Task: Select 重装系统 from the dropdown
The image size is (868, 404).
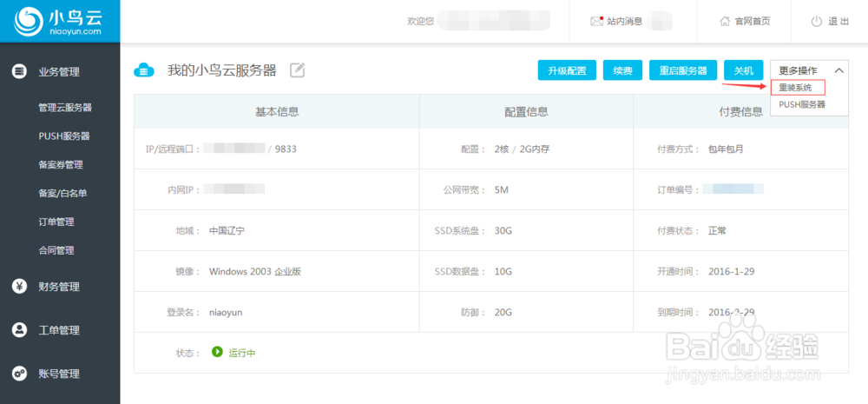Action: [x=798, y=88]
